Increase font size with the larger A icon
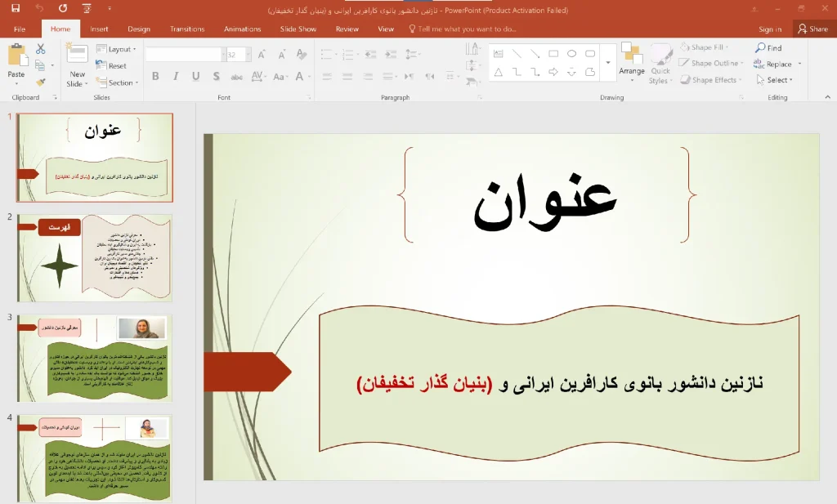The image size is (837, 504). pyautogui.click(x=262, y=54)
